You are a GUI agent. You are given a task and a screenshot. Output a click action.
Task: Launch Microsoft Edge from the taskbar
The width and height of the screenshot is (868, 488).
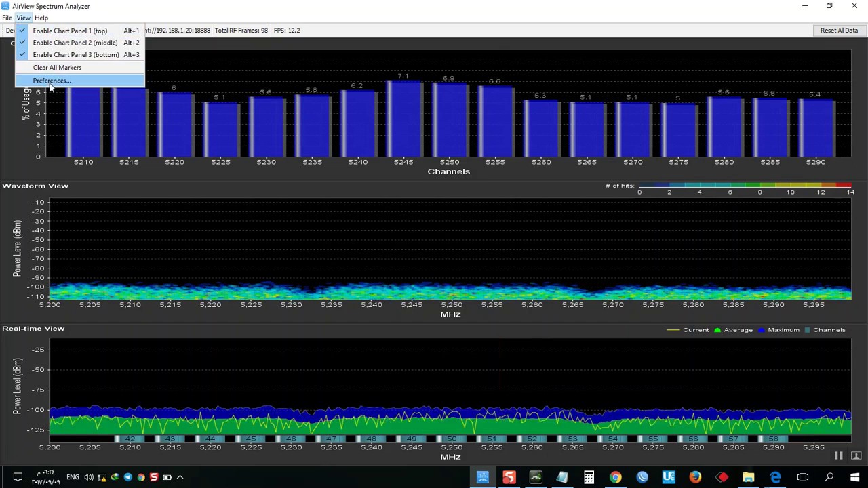pos(775,477)
